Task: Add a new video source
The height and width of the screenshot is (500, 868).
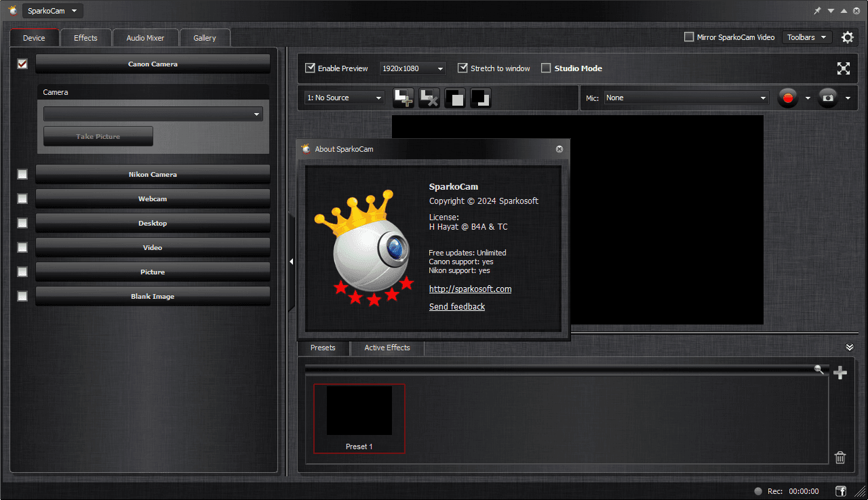Action: 403,98
